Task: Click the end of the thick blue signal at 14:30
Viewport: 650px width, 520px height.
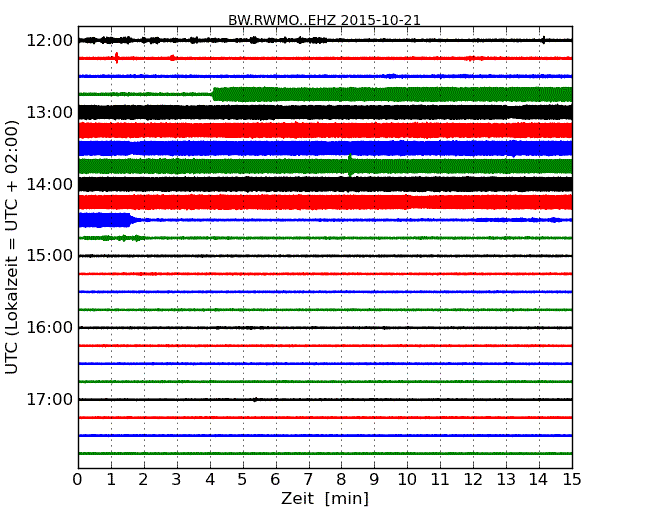Action: (132, 219)
